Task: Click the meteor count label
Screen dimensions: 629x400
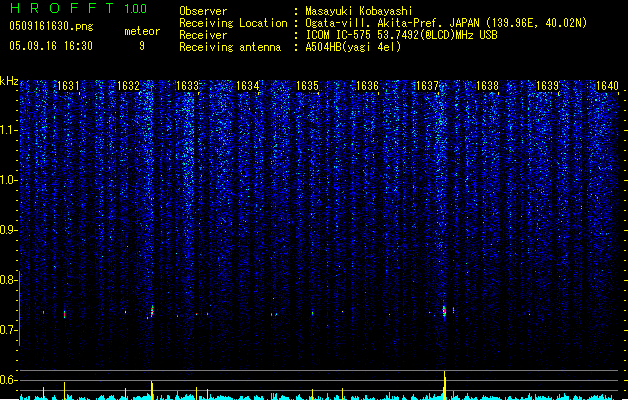Action: [x=142, y=31]
